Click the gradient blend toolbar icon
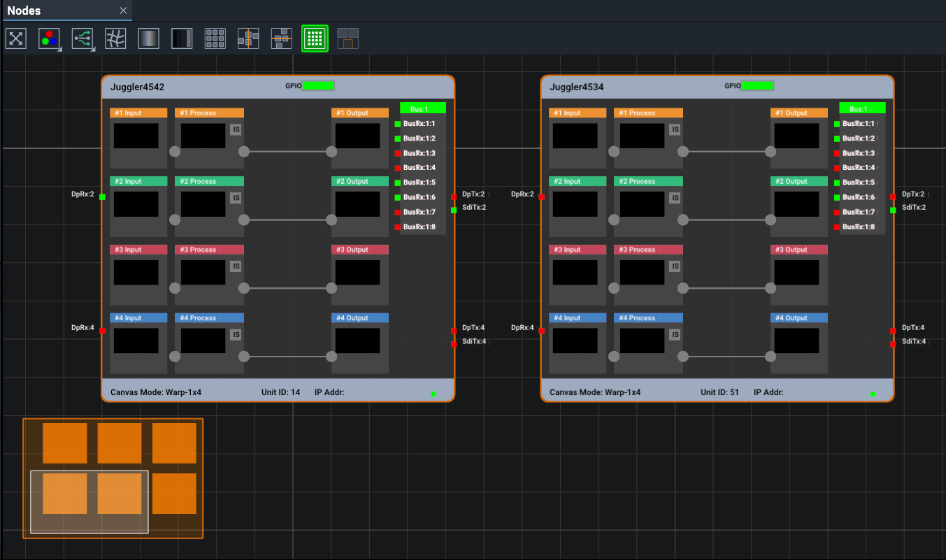Viewport: 946px width, 560px height. (x=149, y=38)
